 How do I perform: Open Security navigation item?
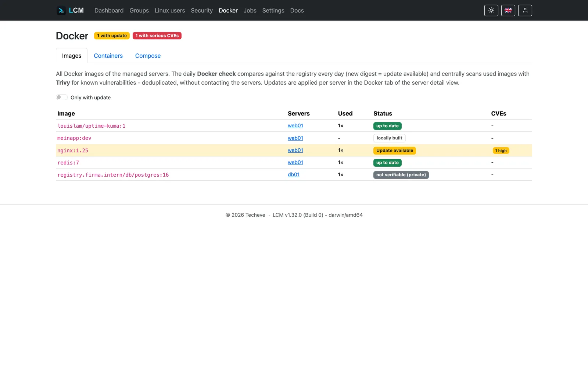pyautogui.click(x=202, y=10)
